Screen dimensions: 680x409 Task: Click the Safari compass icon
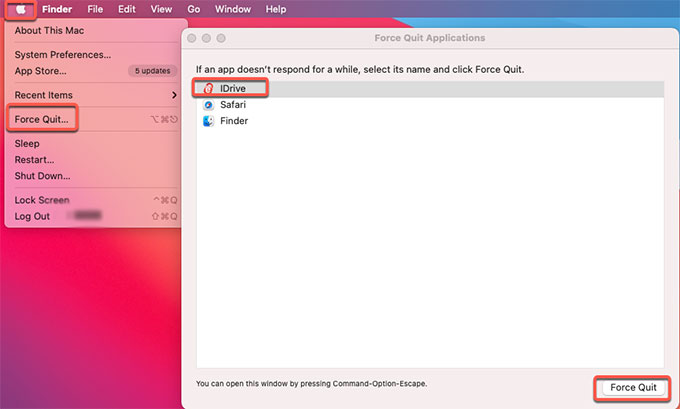click(x=208, y=105)
